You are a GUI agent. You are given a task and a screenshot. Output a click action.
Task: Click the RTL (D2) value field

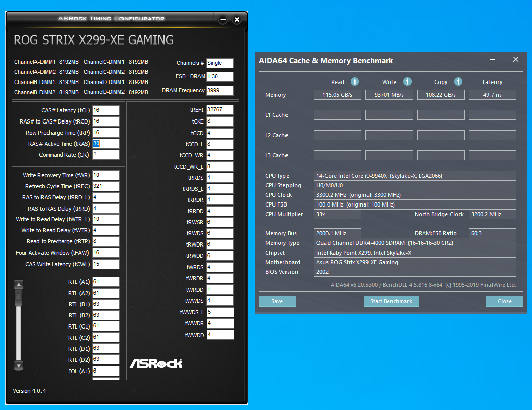pyautogui.click(x=106, y=359)
